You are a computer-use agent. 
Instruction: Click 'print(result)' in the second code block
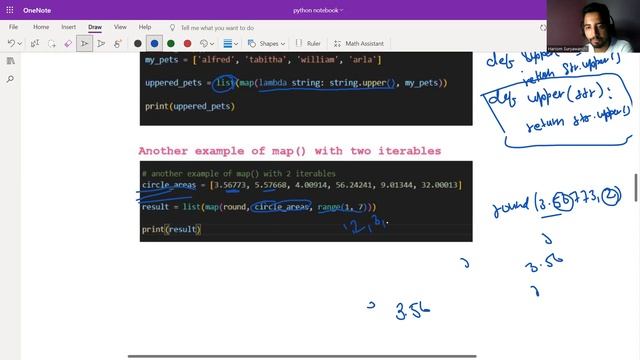click(x=171, y=229)
